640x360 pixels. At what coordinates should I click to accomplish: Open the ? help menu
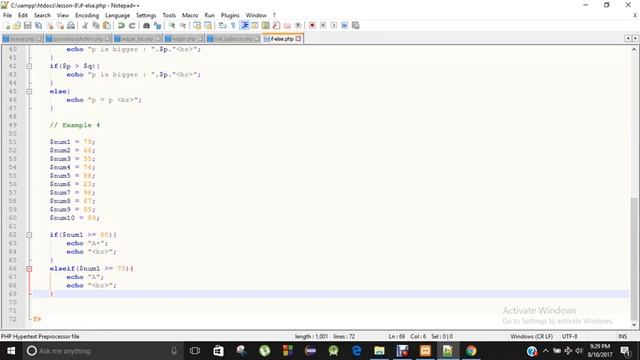coord(274,15)
